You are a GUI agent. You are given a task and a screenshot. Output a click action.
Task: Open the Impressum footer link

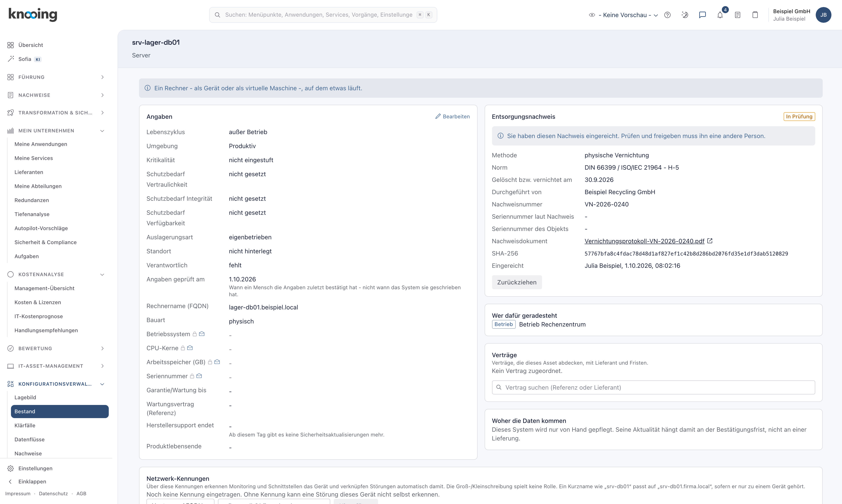pos(18,493)
